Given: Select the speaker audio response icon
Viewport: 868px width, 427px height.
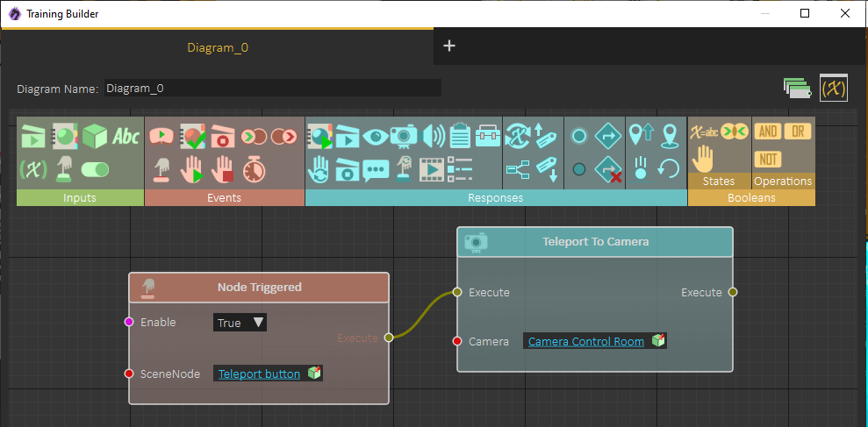Looking at the screenshot, I should point(434,136).
